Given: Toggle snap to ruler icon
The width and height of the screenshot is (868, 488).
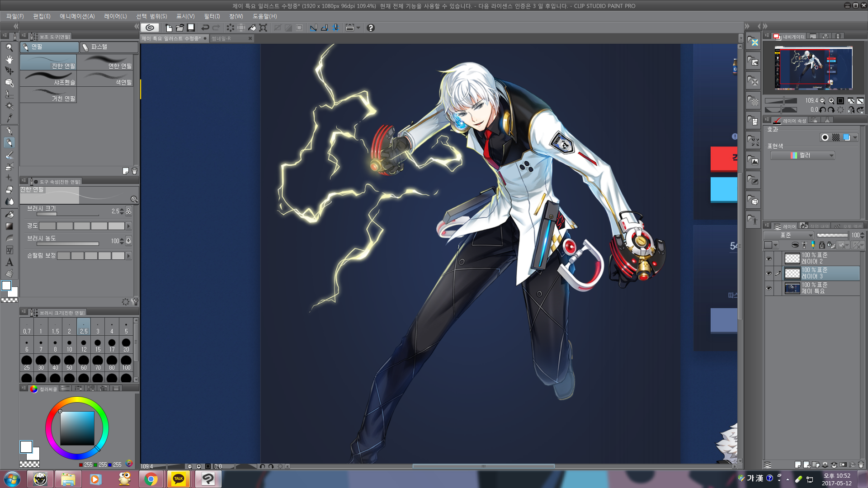Looking at the screenshot, I should click(x=313, y=28).
